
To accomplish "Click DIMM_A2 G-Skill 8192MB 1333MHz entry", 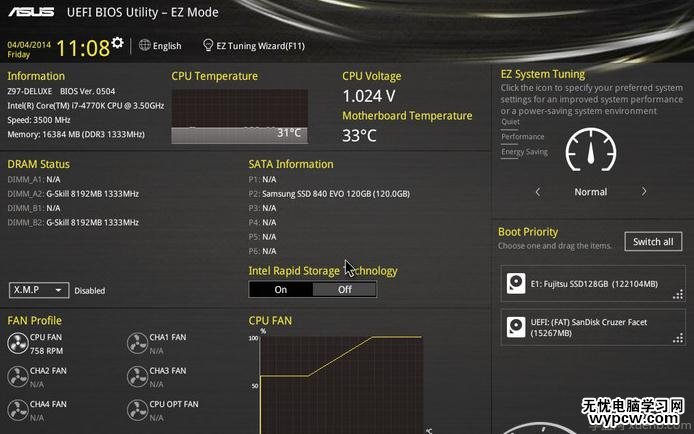I will tap(73, 194).
